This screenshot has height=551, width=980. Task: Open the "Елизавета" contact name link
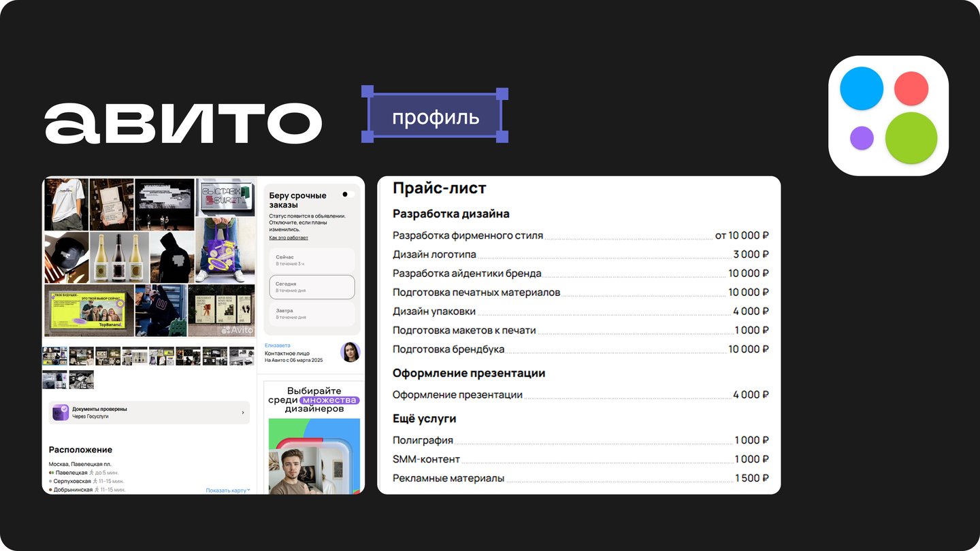tap(277, 346)
